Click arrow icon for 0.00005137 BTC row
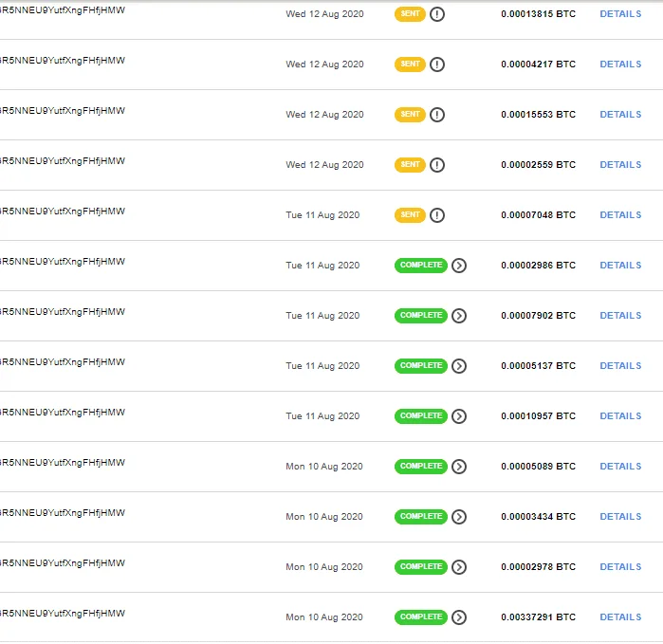 [x=459, y=366]
